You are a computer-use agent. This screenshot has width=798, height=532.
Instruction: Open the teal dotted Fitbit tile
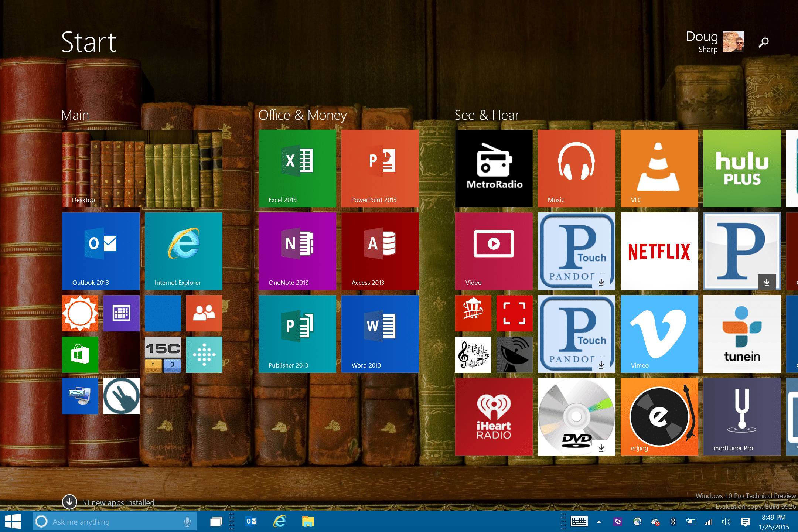coord(204,355)
